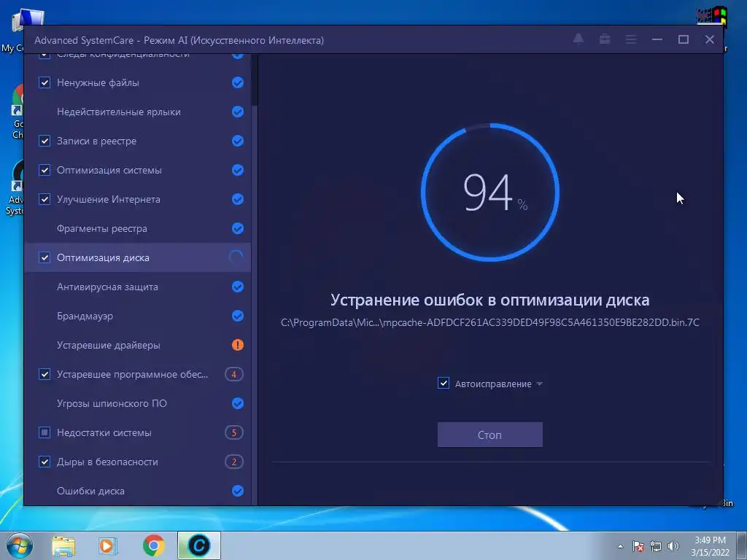Click blue check status next to Ошибки диска
Image resolution: width=747 pixels, height=560 pixels.
238,491
